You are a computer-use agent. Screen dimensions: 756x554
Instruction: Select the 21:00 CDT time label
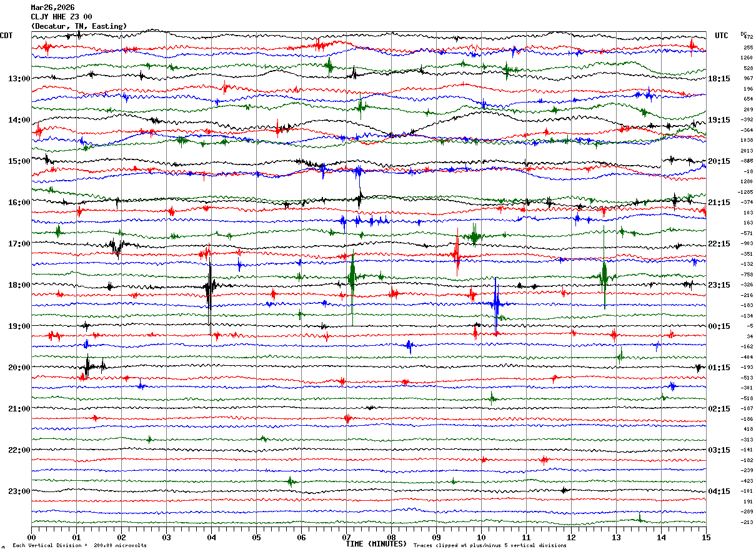(19, 409)
